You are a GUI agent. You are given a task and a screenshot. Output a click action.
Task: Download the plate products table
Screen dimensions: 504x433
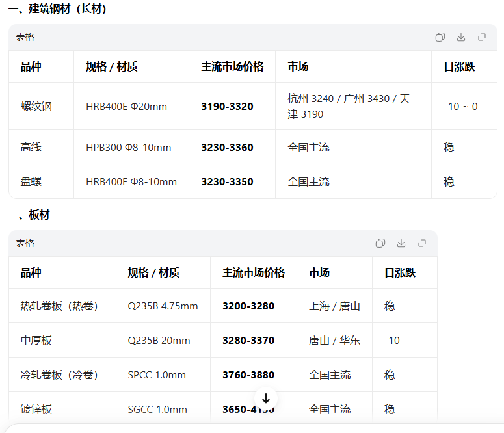tap(401, 243)
